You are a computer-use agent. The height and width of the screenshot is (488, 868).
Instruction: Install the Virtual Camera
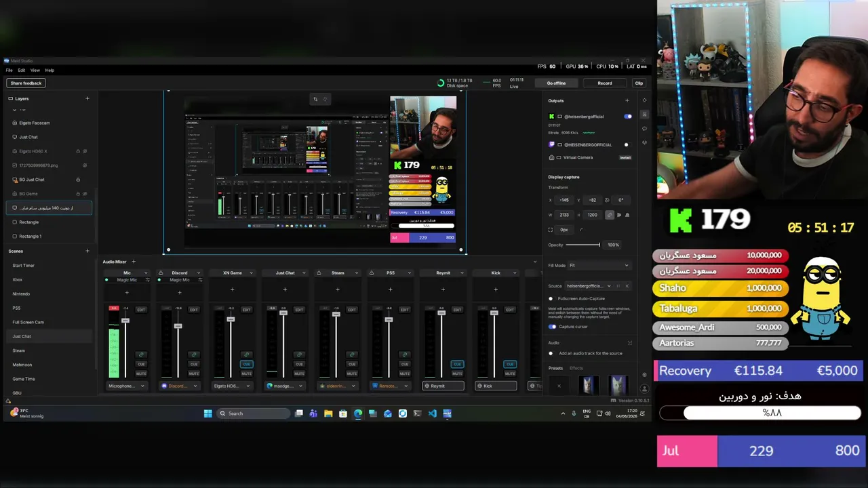[x=625, y=157]
